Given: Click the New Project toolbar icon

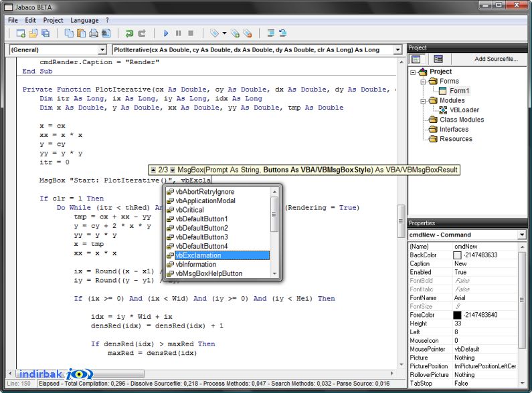Looking at the screenshot, I should 21,33.
